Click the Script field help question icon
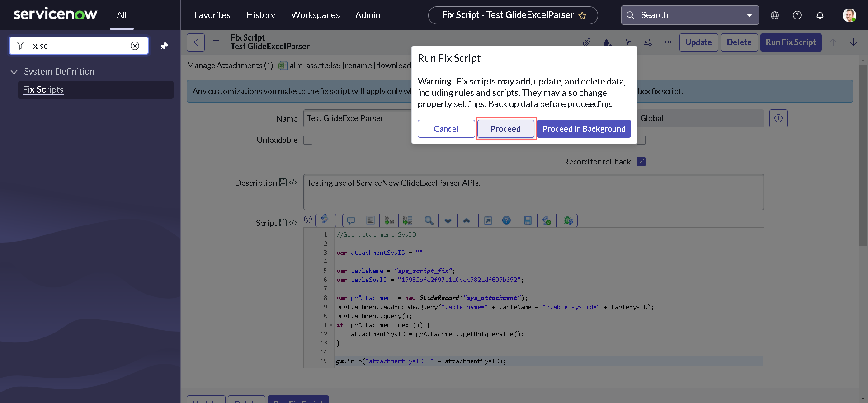Image resolution: width=868 pixels, height=403 pixels. pyautogui.click(x=308, y=220)
